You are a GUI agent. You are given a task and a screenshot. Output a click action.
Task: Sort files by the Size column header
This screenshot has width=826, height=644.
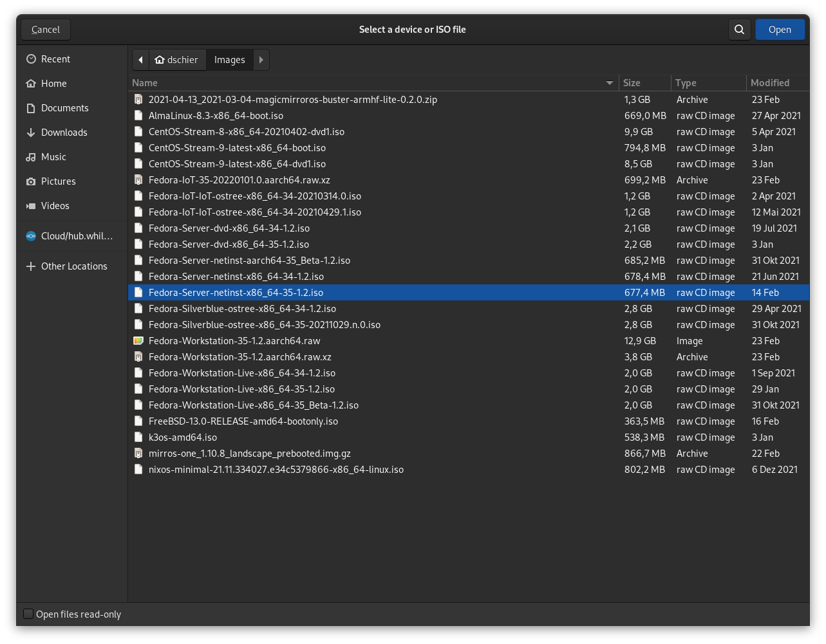click(644, 83)
